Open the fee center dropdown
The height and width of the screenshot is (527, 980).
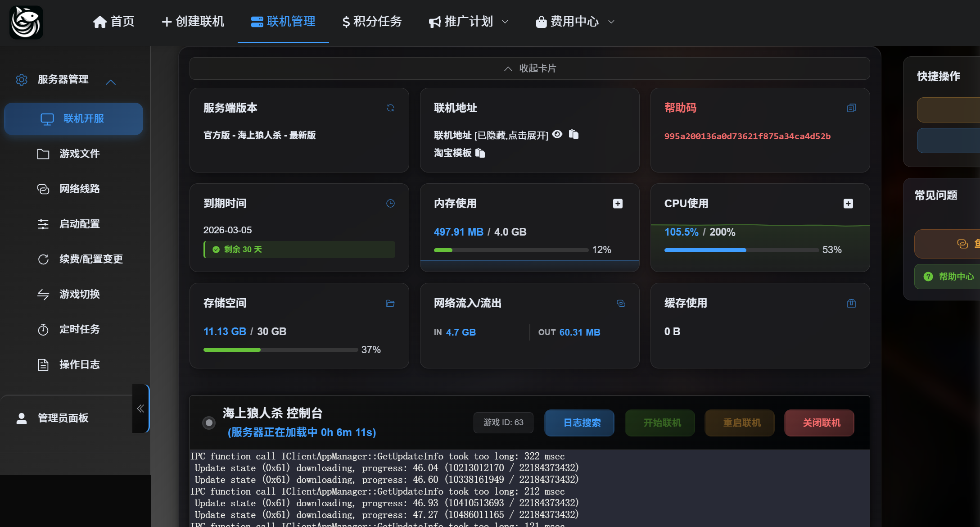pyautogui.click(x=575, y=22)
